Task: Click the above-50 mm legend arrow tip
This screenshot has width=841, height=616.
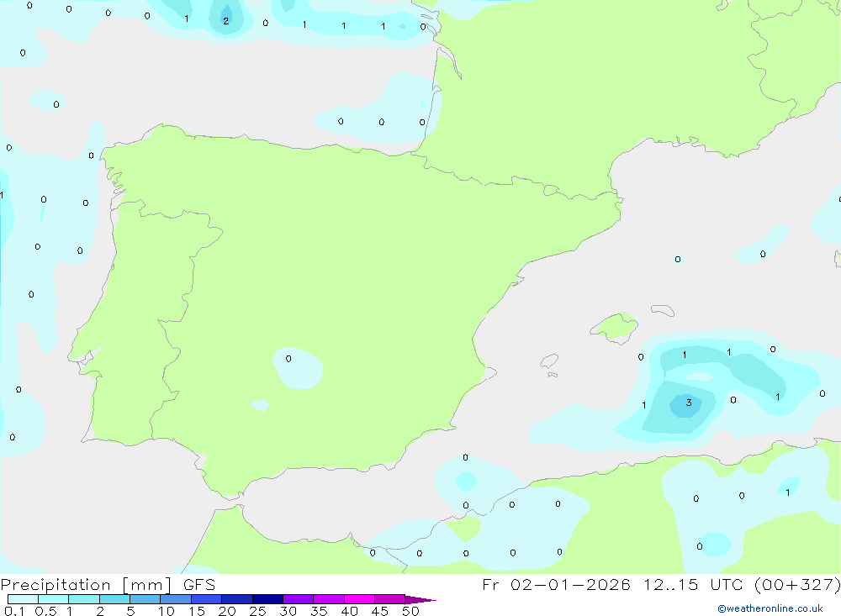Action: [420, 599]
